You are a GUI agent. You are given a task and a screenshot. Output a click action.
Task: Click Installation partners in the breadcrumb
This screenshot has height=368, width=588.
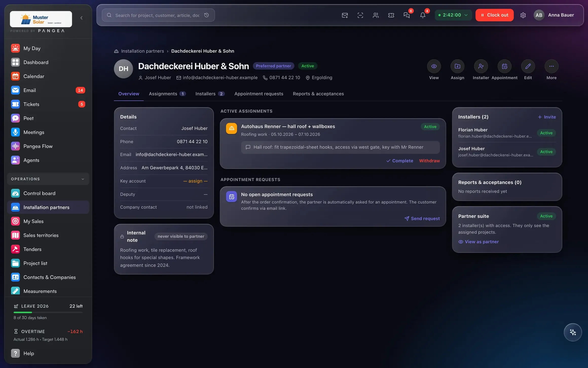coord(142,51)
